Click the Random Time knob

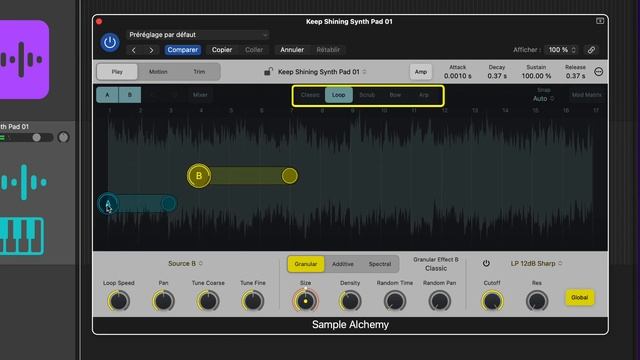[x=395, y=301]
